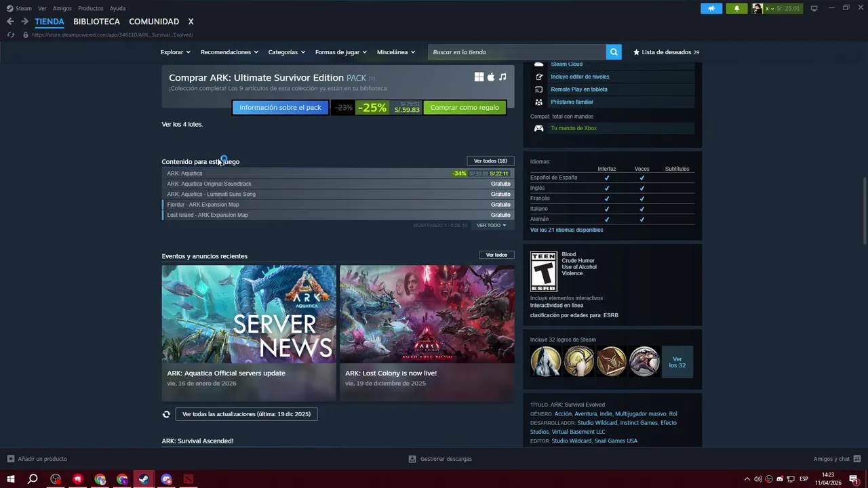Click the page vertical scrollbar thumb
868x488 pixels.
864,210
